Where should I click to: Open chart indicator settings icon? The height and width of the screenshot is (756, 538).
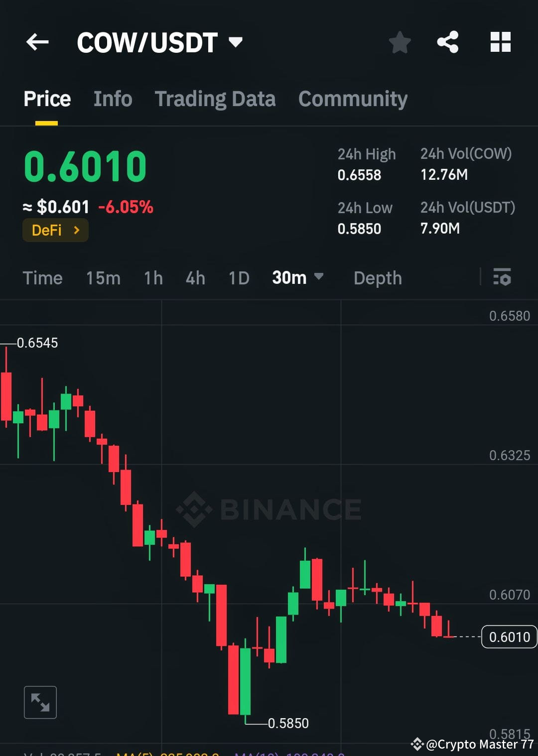point(502,278)
